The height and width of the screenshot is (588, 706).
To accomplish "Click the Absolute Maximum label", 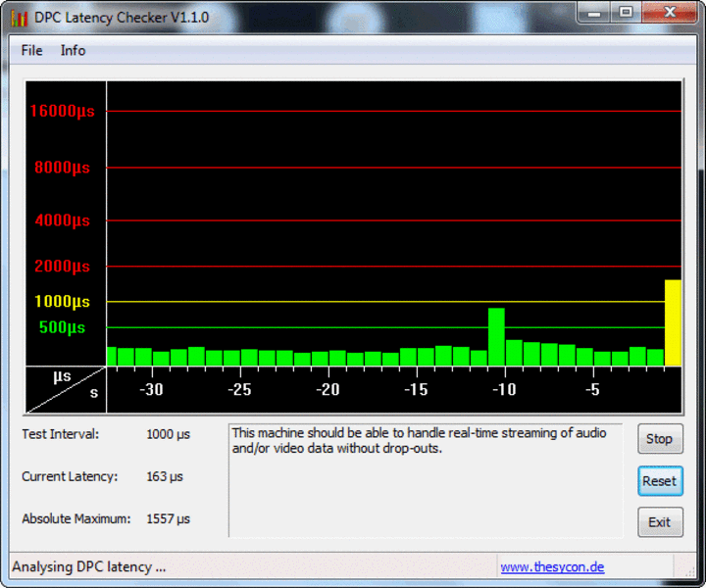I will coord(76,518).
